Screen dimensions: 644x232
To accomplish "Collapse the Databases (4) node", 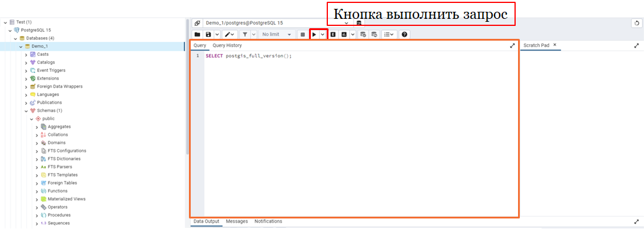I will pos(16,38).
